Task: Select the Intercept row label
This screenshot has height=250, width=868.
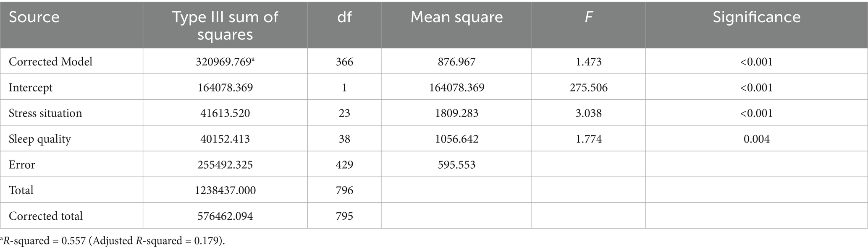Action: [31, 88]
